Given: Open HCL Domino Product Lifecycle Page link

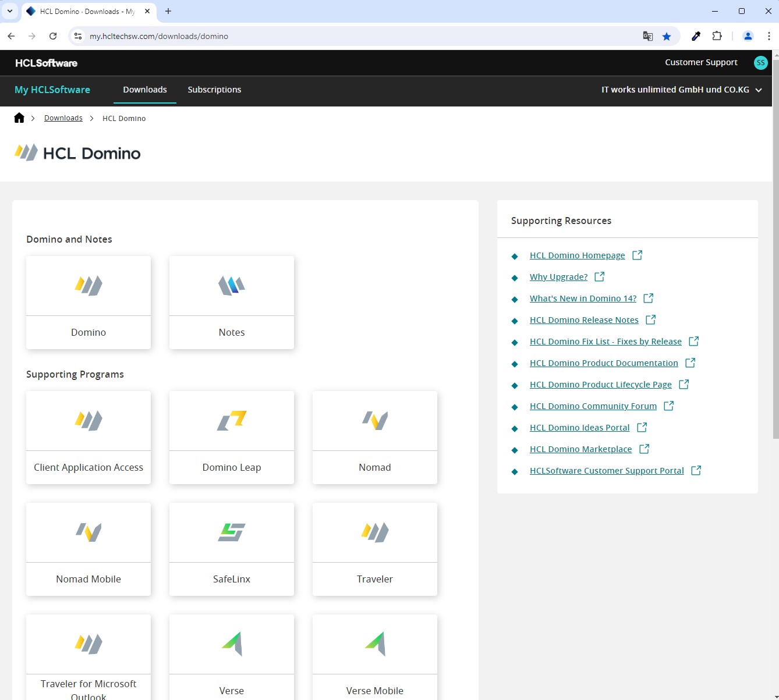Looking at the screenshot, I should pyautogui.click(x=601, y=385).
